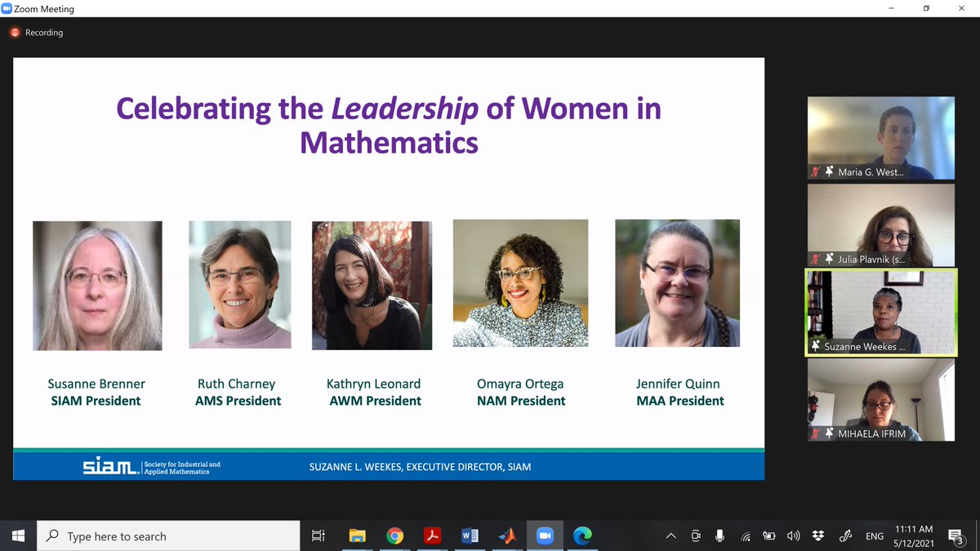Click muted mic icon on Julia Plavnik tile
The height and width of the screenshot is (551, 980).
(815, 260)
